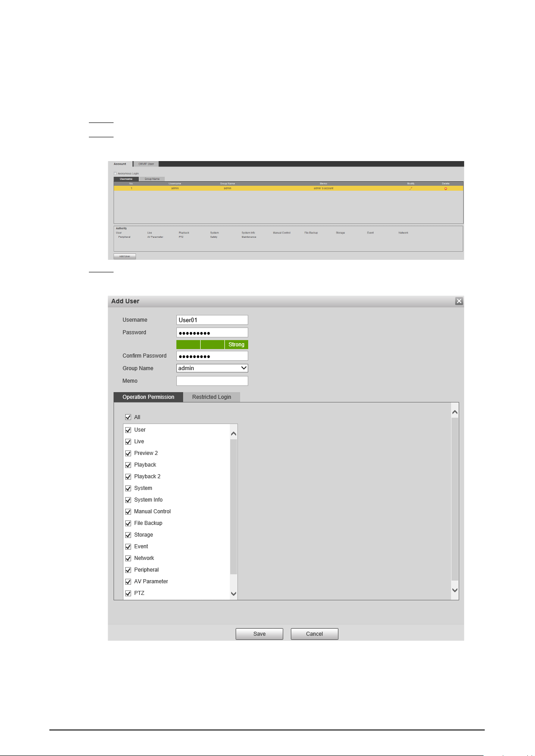Image resolution: width=535 pixels, height=756 pixels.
Task: Disable the Manual Control permission
Action: click(128, 511)
